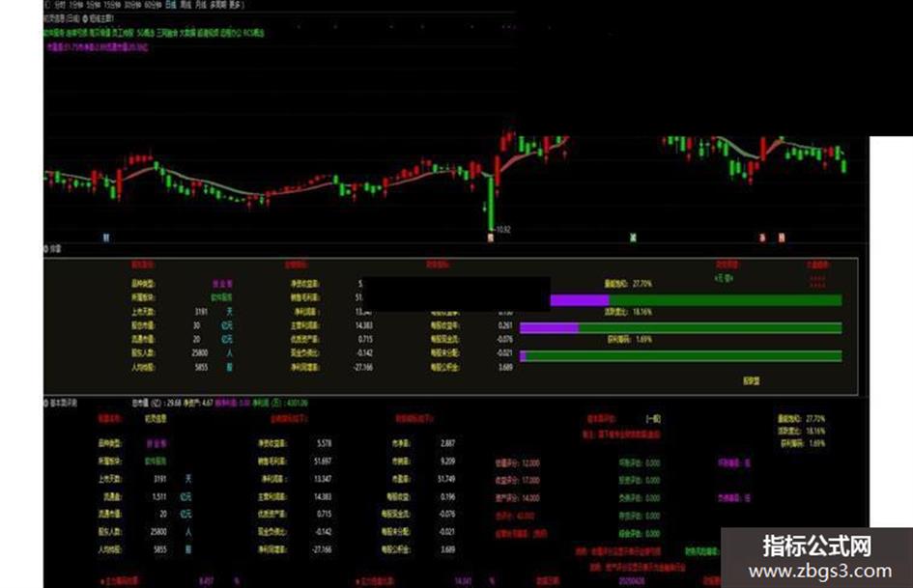913x588 pixels.
Task: Open the 多周期 multi-period view
Action: [x=218, y=4]
